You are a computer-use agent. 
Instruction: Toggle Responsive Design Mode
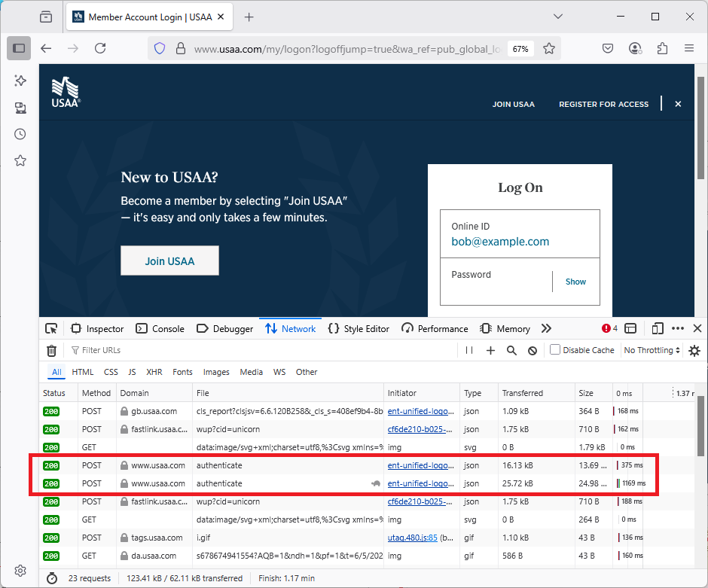(x=658, y=328)
